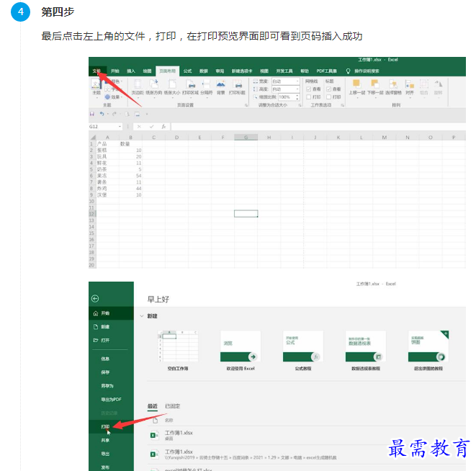Click the 打印区域 print area icon
This screenshot has width=476, height=471.
click(190, 84)
